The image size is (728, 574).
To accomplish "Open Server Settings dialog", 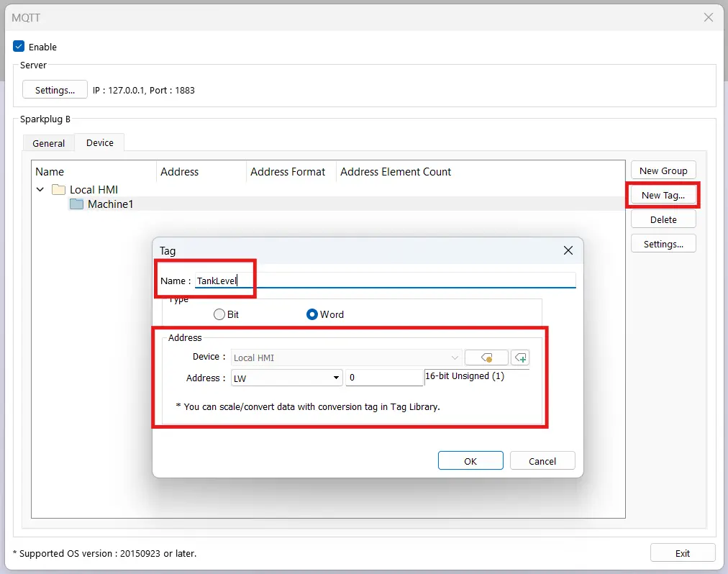I will tap(55, 90).
